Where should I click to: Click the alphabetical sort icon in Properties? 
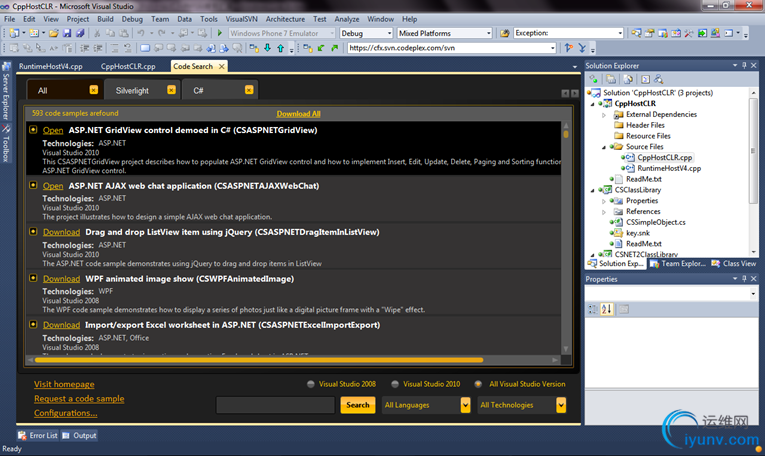click(x=606, y=309)
